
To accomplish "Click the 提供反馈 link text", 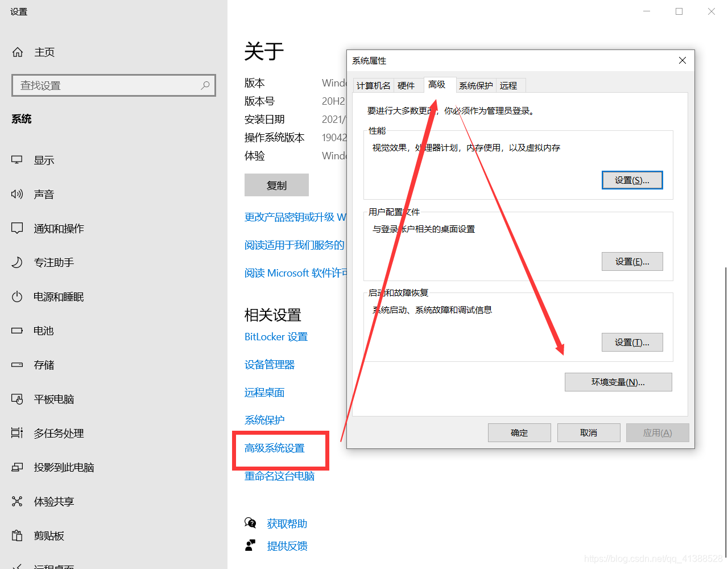I will click(287, 546).
